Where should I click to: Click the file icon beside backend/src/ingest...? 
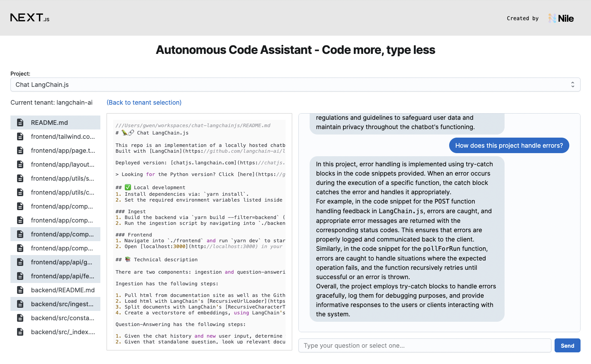click(x=20, y=304)
